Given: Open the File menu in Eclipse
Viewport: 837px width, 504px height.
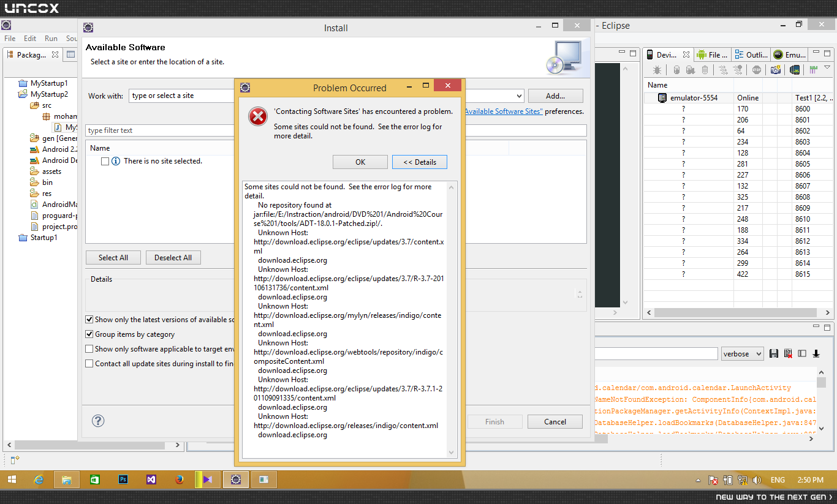Looking at the screenshot, I should [10, 39].
